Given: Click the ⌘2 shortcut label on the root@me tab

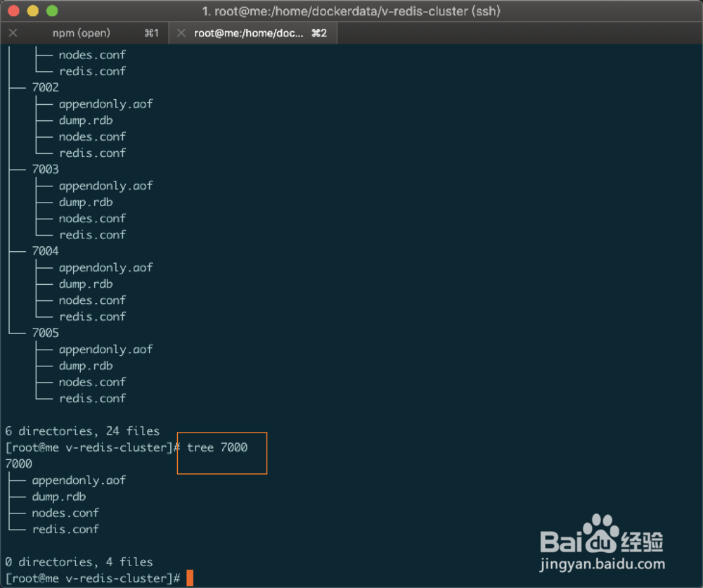Looking at the screenshot, I should (319, 33).
